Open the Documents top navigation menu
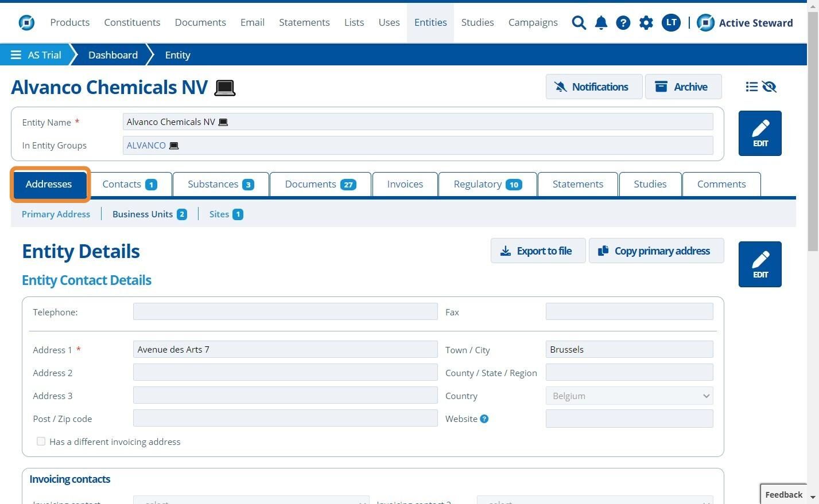 pos(200,22)
